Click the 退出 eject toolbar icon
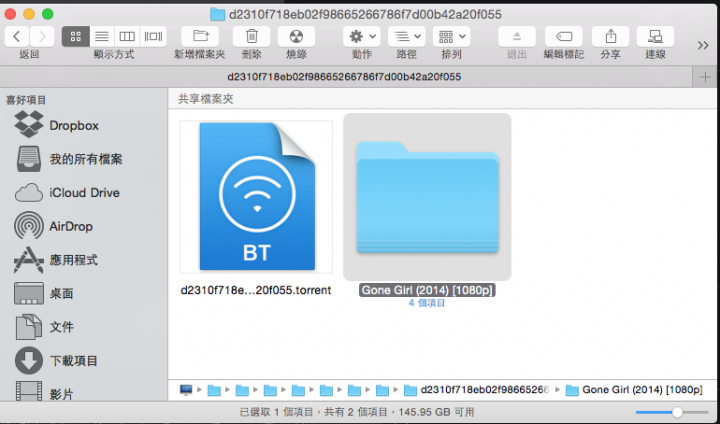720x424 pixels. point(517,36)
